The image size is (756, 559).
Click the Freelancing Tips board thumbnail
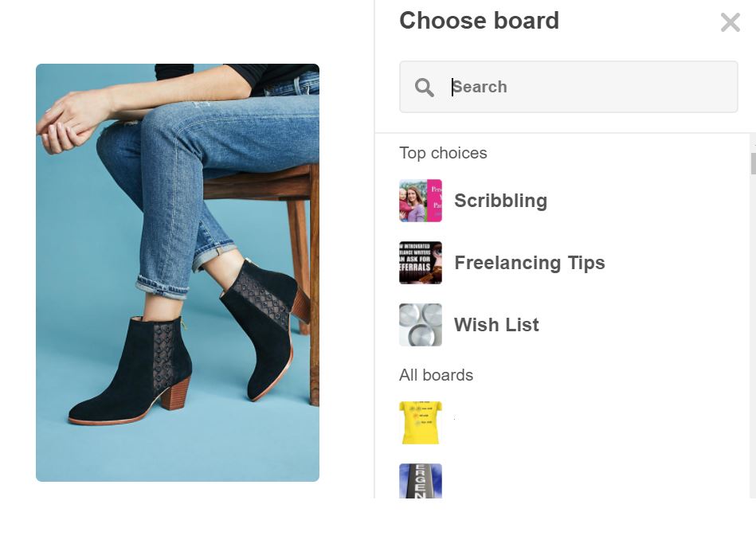point(421,263)
